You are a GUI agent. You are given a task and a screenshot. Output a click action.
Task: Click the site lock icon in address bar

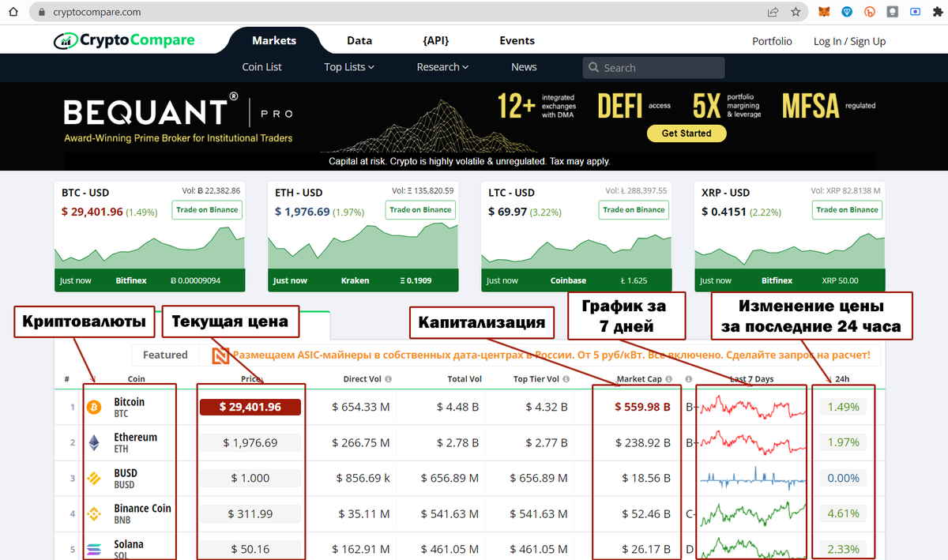(x=41, y=12)
